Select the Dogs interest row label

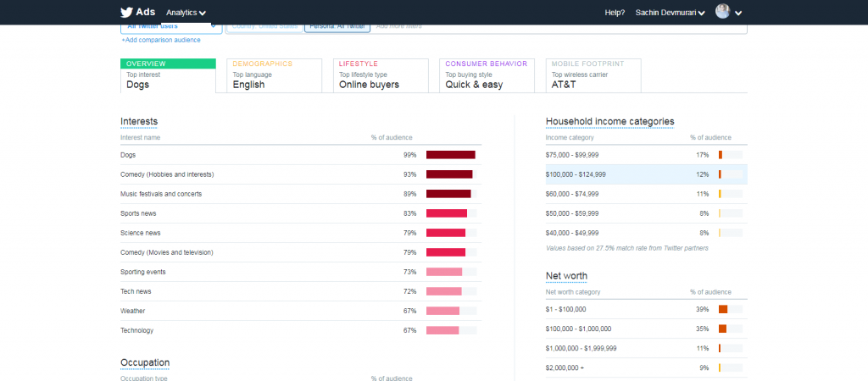click(128, 155)
